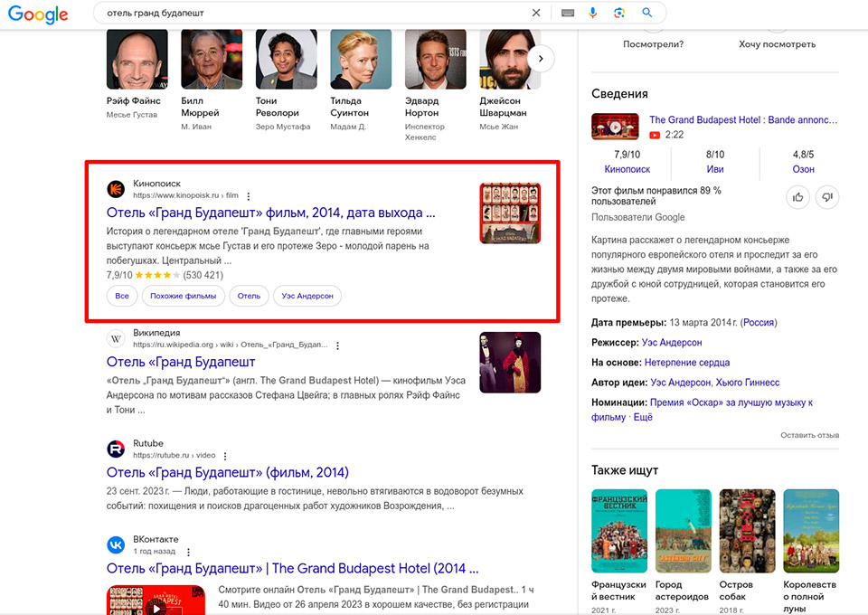Open the Россия premiere link
The width and height of the screenshot is (868, 615).
(x=759, y=323)
